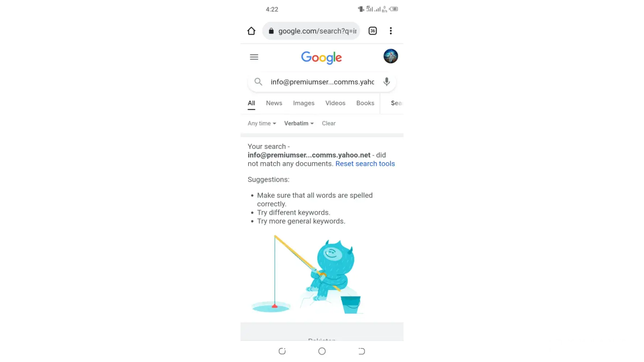Screen dimensions: 644x362
Task: Open the browser three-dot overflow menu
Action: click(x=390, y=31)
